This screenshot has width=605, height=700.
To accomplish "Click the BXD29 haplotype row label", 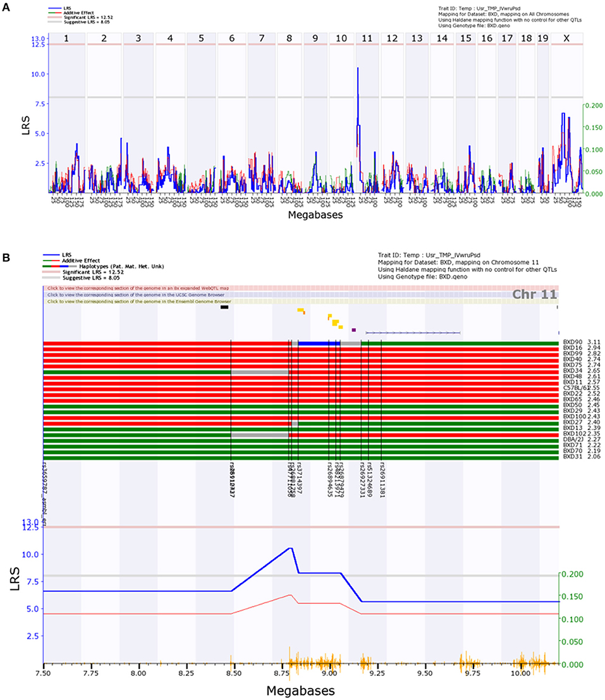I will tap(572, 411).
